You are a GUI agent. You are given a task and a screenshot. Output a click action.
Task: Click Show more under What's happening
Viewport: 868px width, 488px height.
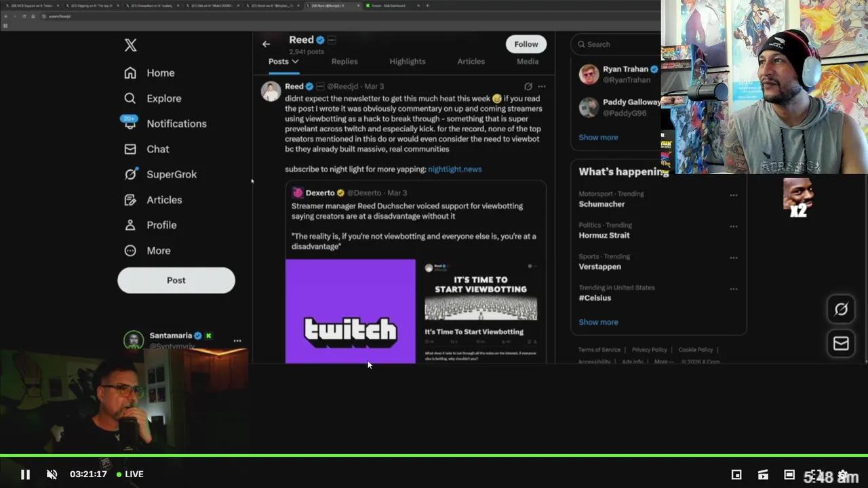598,322
